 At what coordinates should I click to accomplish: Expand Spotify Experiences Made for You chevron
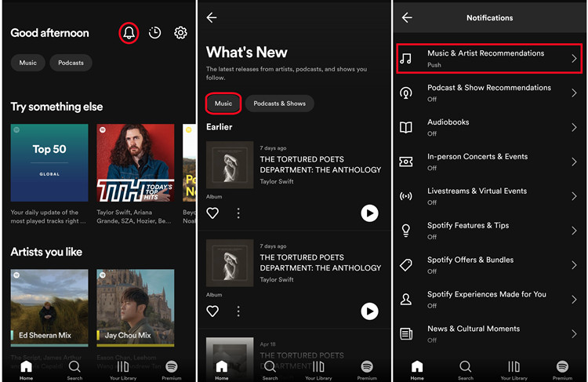(574, 300)
